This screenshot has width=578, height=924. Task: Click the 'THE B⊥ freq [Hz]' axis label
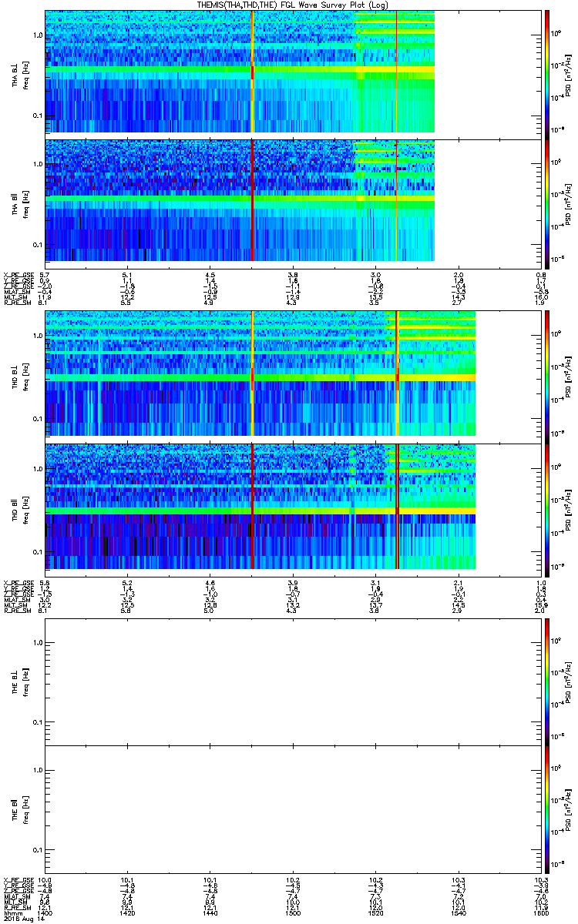[19, 681]
